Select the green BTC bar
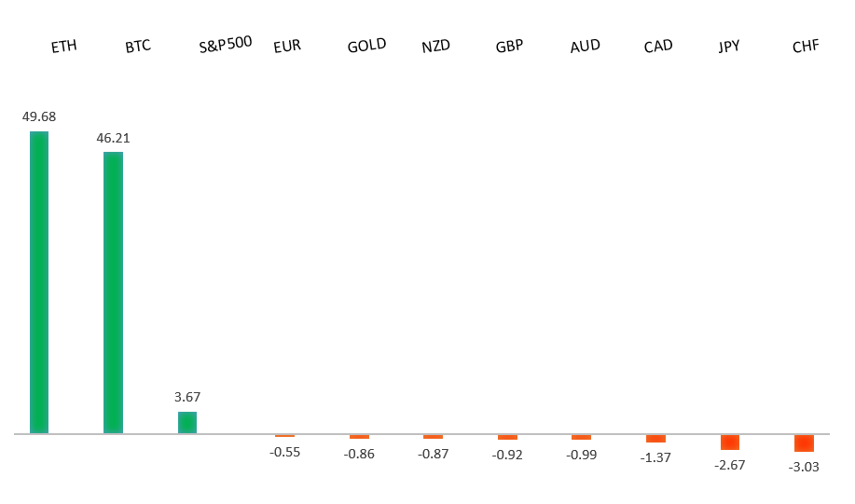Viewport: 855px width, 504px height. click(x=113, y=293)
